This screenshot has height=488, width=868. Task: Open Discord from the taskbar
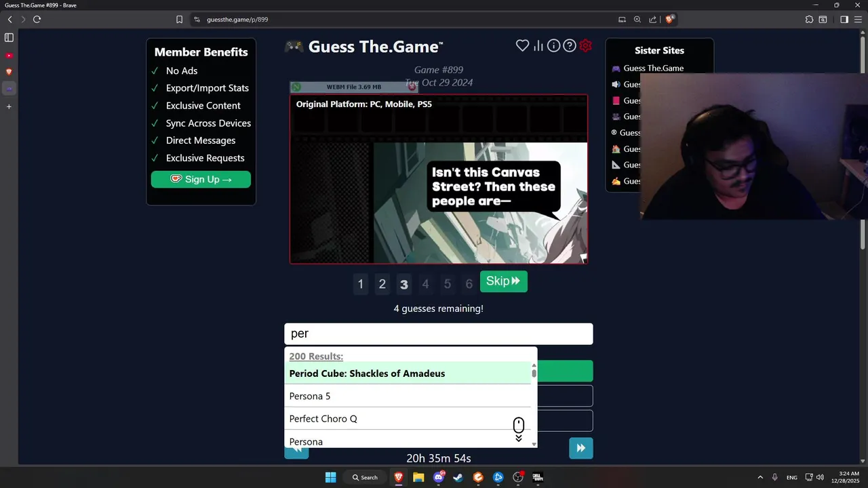(x=439, y=477)
